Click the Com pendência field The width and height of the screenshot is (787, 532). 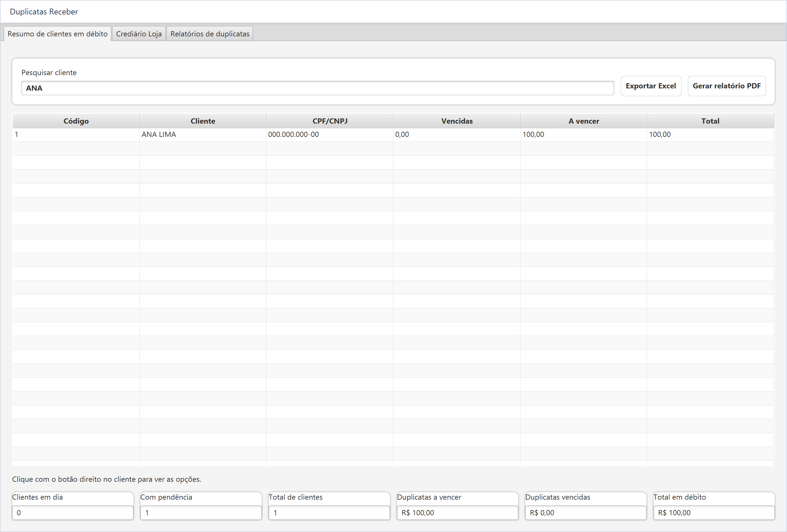pyautogui.click(x=201, y=512)
